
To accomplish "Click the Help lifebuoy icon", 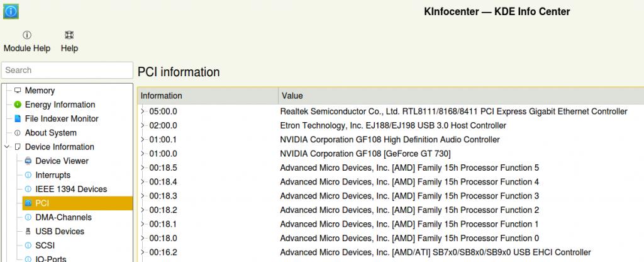I will 69,36.
